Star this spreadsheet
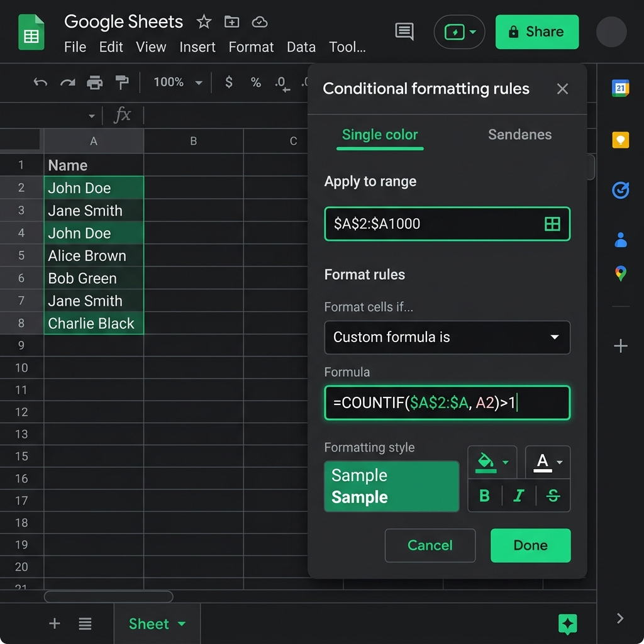Screen dimensions: 644x644 pyautogui.click(x=204, y=22)
